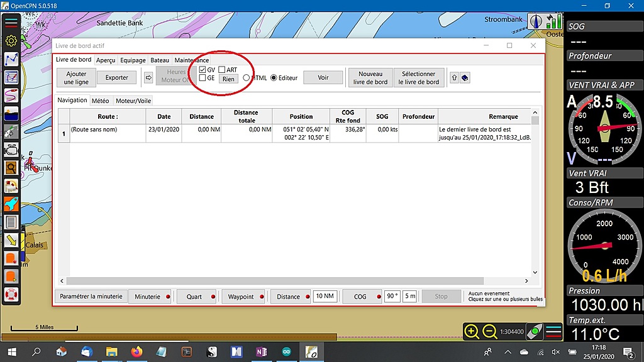644x362 pixels.
Task: Click the yellow arrow icon in sidebar
Action: pyautogui.click(x=11, y=241)
